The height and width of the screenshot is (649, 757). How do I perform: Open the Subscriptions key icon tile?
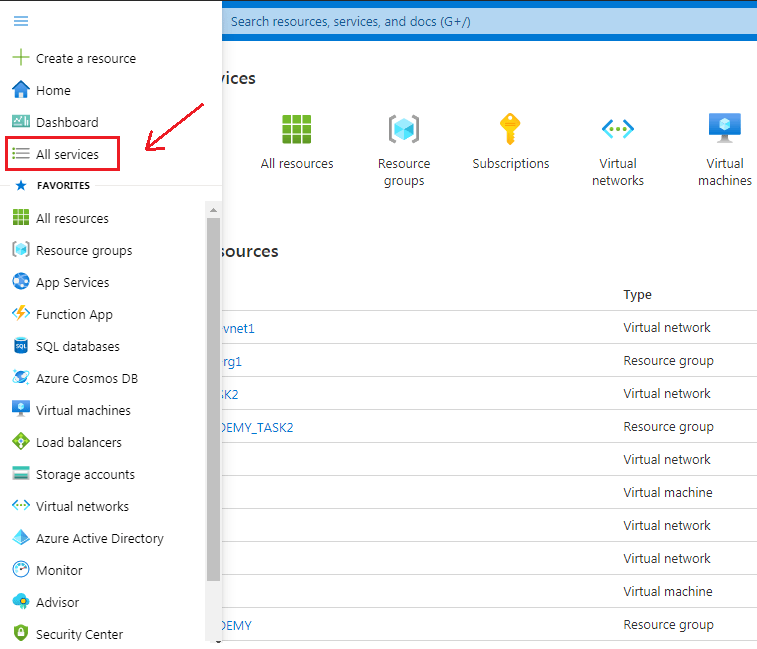coord(510,129)
